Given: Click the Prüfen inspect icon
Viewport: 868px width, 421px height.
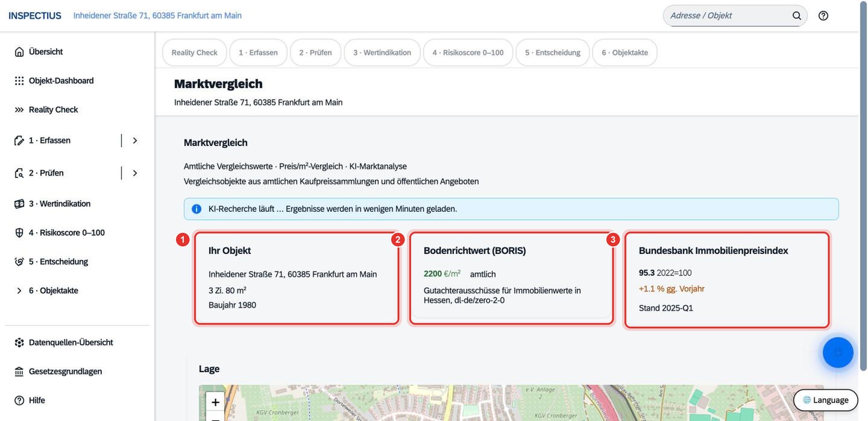Looking at the screenshot, I should pos(19,173).
